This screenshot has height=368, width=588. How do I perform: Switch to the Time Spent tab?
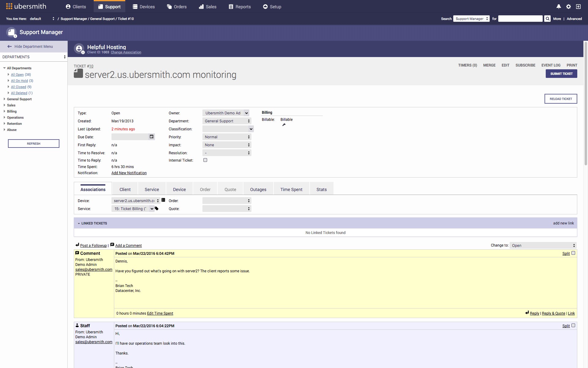(x=291, y=189)
